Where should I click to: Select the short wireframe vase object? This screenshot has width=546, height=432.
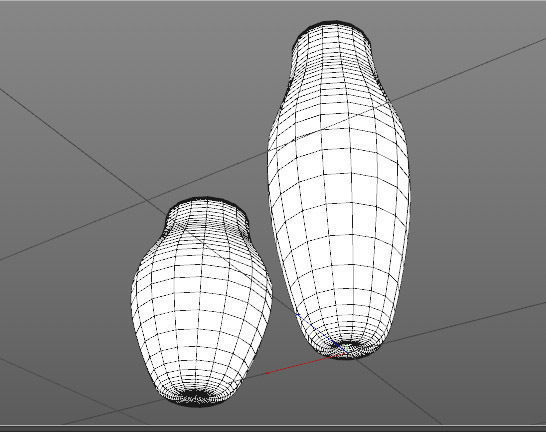point(201,302)
